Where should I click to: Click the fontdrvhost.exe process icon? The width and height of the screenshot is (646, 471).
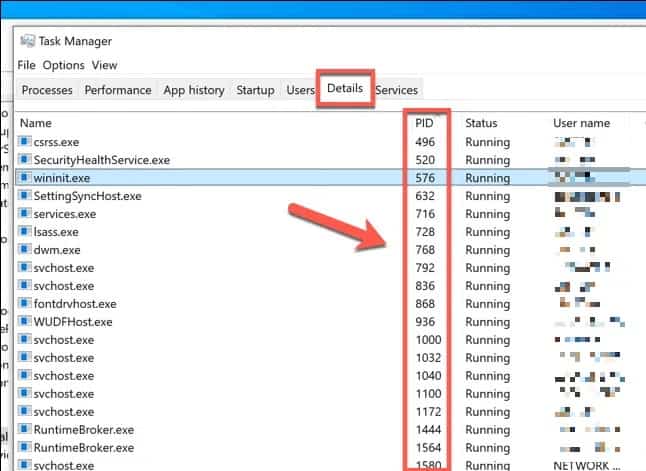coord(24,303)
